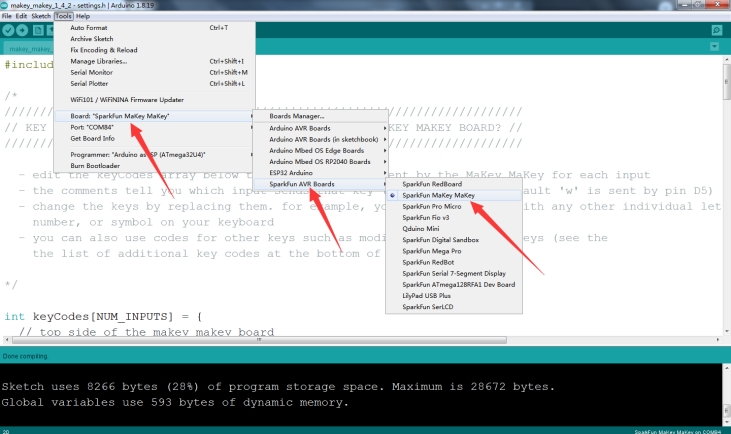Viewport: 731px width, 434px height.
Task: Select SparkFun Serial 7-Segment Display
Action: pos(454,273)
